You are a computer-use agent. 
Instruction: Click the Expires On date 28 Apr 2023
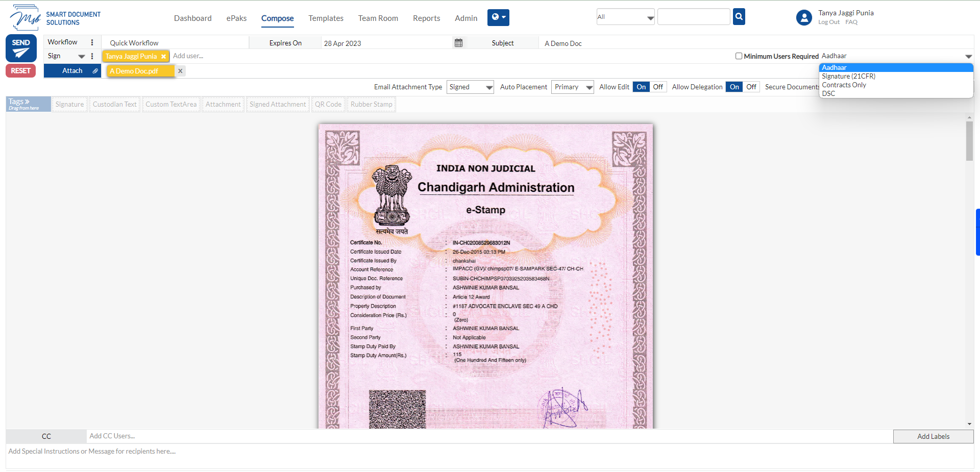(x=387, y=43)
